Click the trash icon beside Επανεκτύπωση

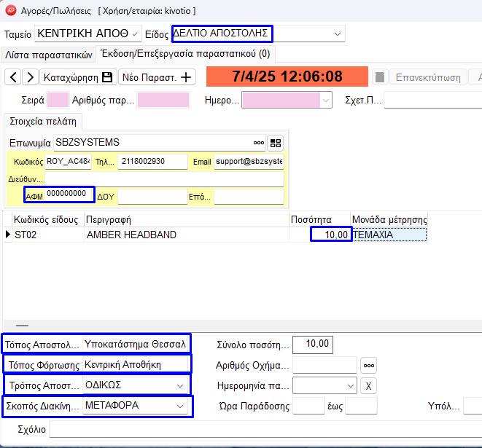379,77
